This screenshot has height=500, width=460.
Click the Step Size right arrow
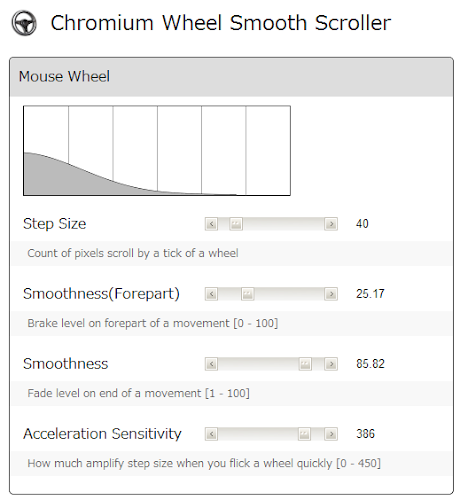click(331, 224)
